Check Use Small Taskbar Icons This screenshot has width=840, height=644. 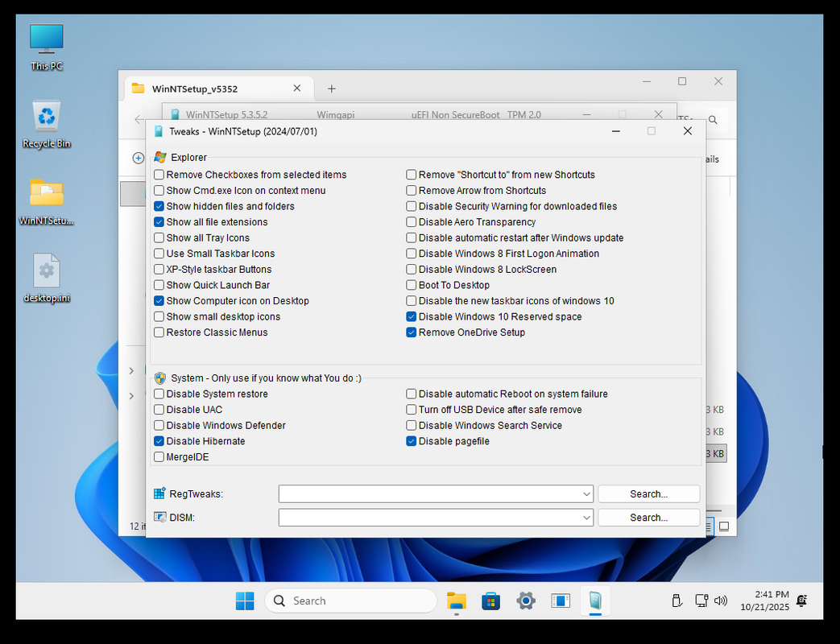coord(159,254)
